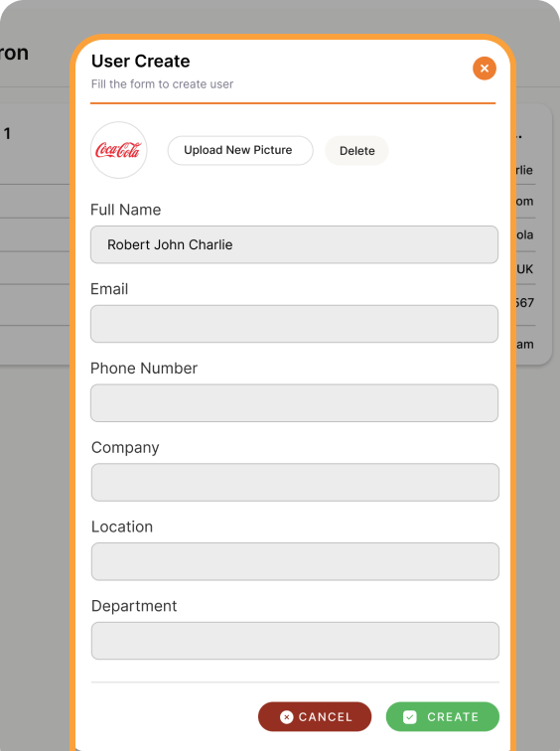Focus the Full Name field
The image size is (560, 751).
294,244
